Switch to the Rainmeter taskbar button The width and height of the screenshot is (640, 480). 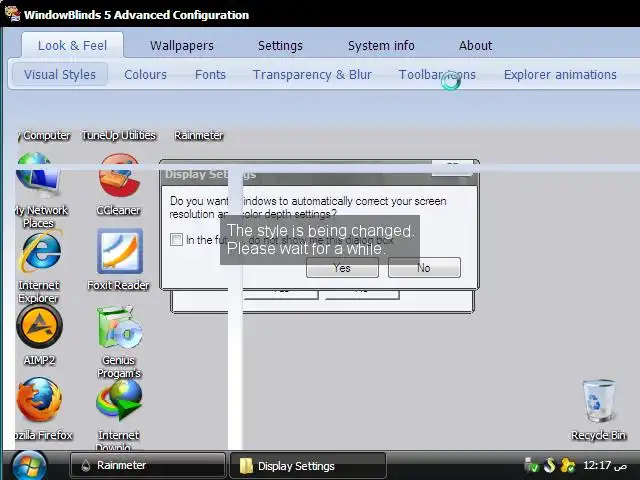[x=148, y=465]
